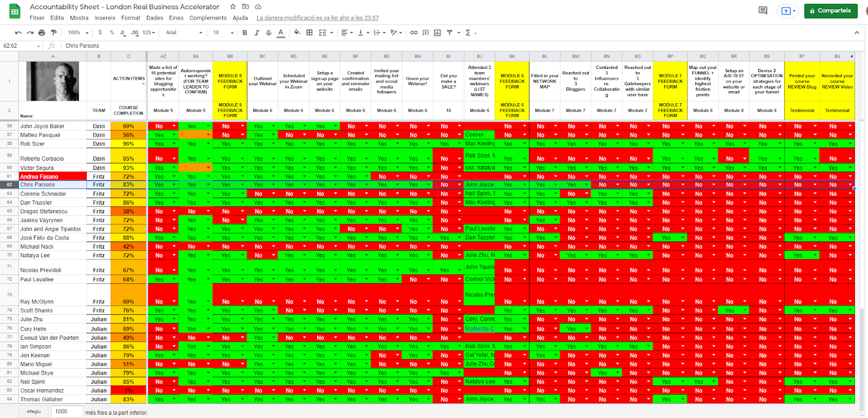This screenshot has width=868, height=418.
Task: Open the comment history speech bubble icon
Action: click(x=763, y=10)
